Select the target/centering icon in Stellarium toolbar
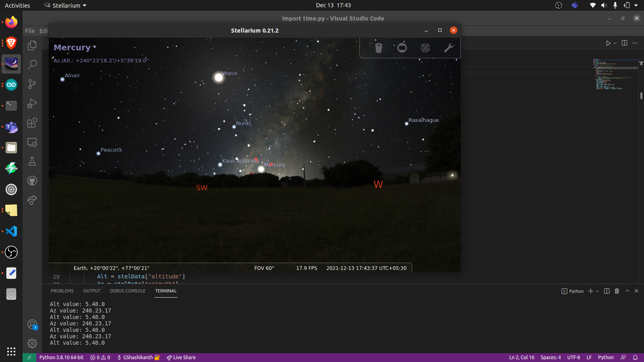644x362 pixels. point(425,48)
